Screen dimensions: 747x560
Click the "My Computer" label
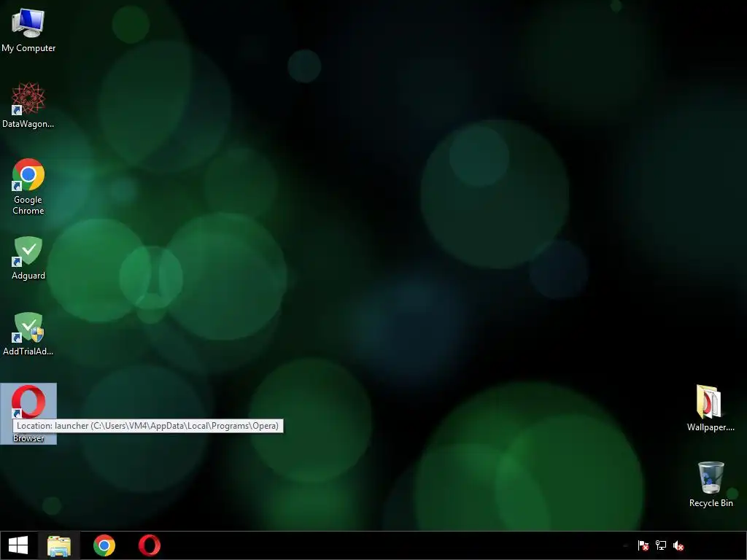pyautogui.click(x=28, y=48)
